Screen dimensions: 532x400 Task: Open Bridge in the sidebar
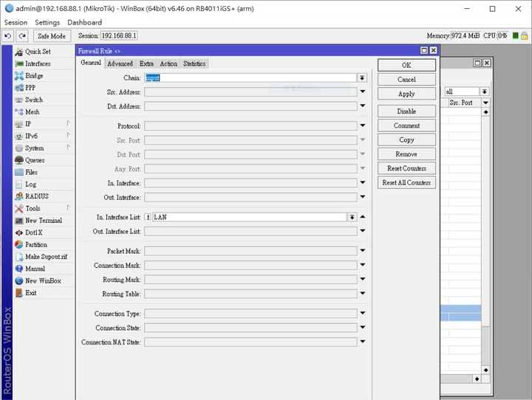(34, 75)
